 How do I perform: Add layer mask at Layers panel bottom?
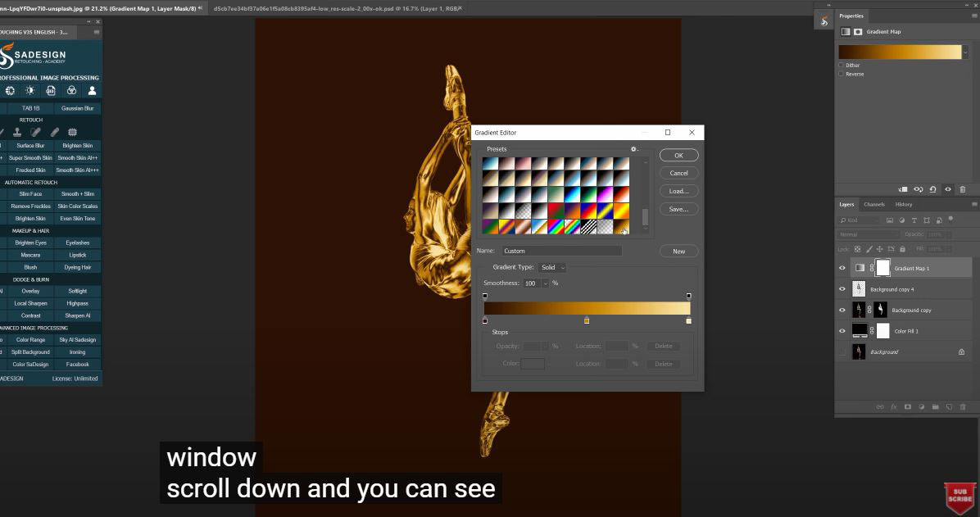(908, 407)
